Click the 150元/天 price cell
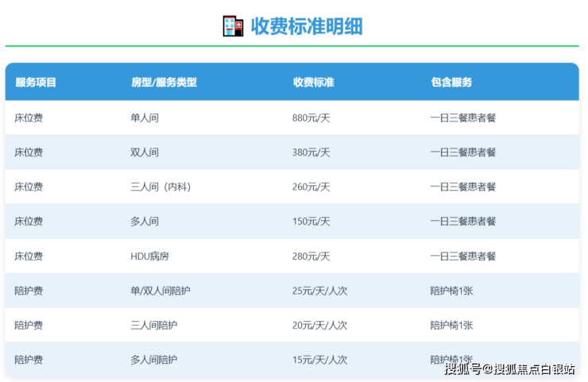Image resolution: width=588 pixels, height=382 pixels. click(311, 221)
